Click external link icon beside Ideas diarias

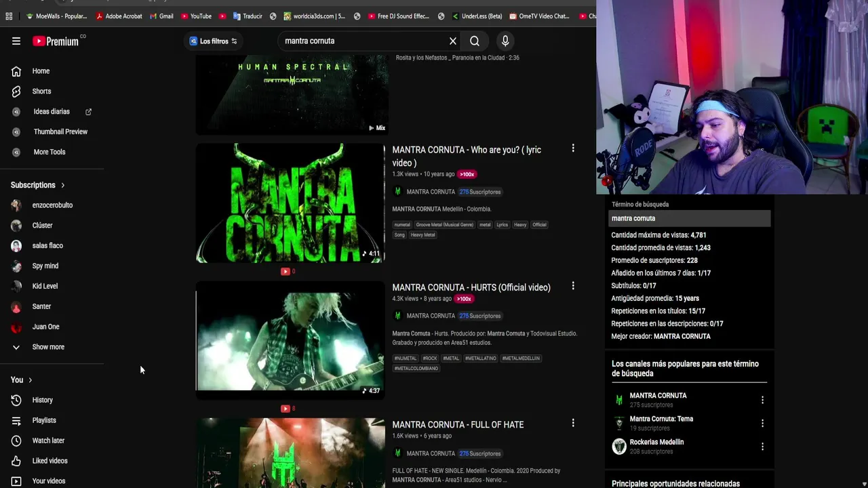pos(88,112)
